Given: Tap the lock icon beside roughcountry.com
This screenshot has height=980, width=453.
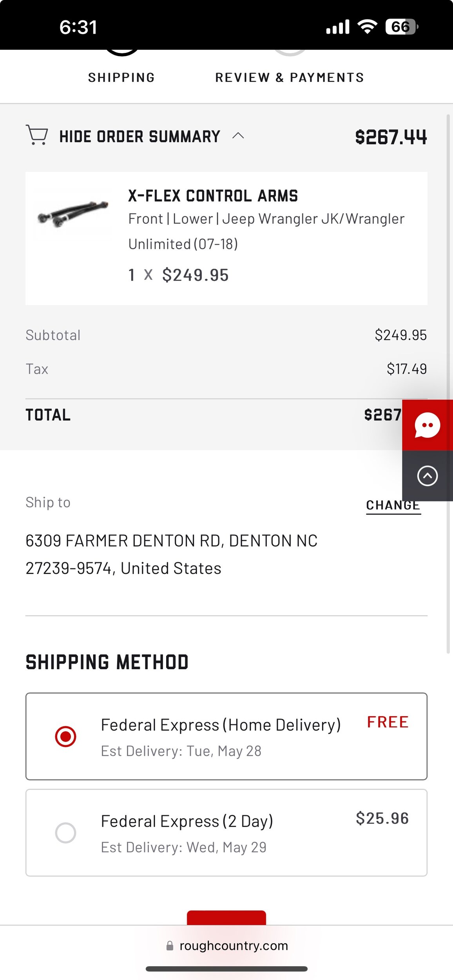Looking at the screenshot, I should pos(170,946).
